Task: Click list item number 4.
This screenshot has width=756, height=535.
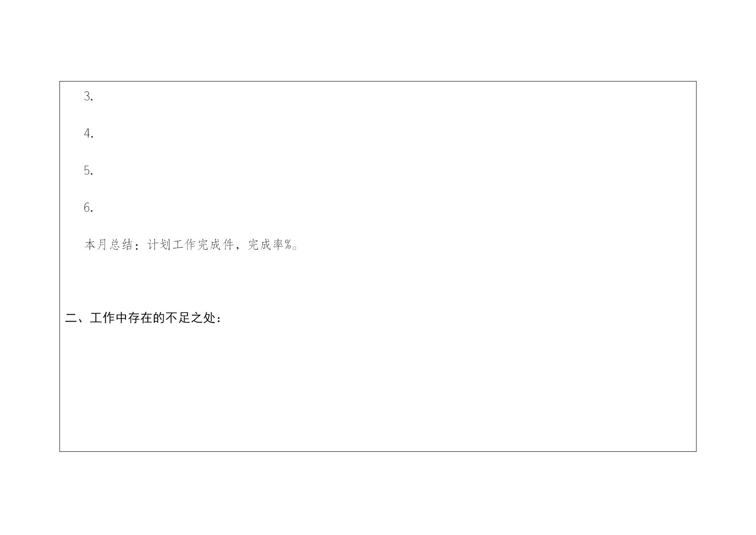Action: click(x=89, y=134)
